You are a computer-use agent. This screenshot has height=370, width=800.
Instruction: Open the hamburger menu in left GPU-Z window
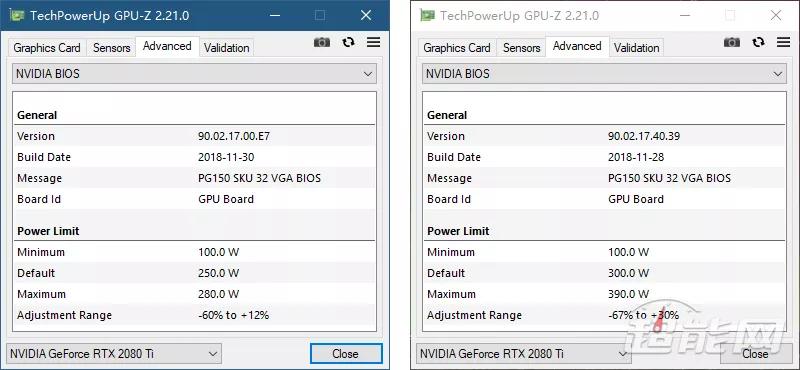pyautogui.click(x=373, y=42)
